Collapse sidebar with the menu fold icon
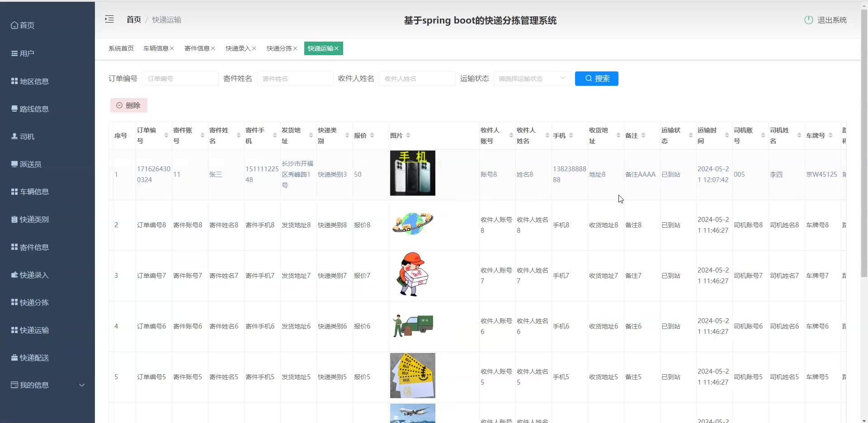 109,19
